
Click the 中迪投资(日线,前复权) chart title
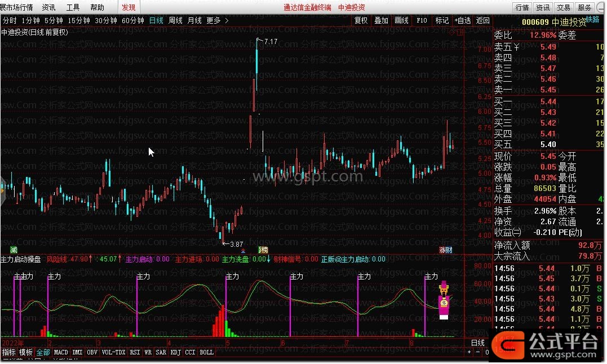click(x=34, y=33)
